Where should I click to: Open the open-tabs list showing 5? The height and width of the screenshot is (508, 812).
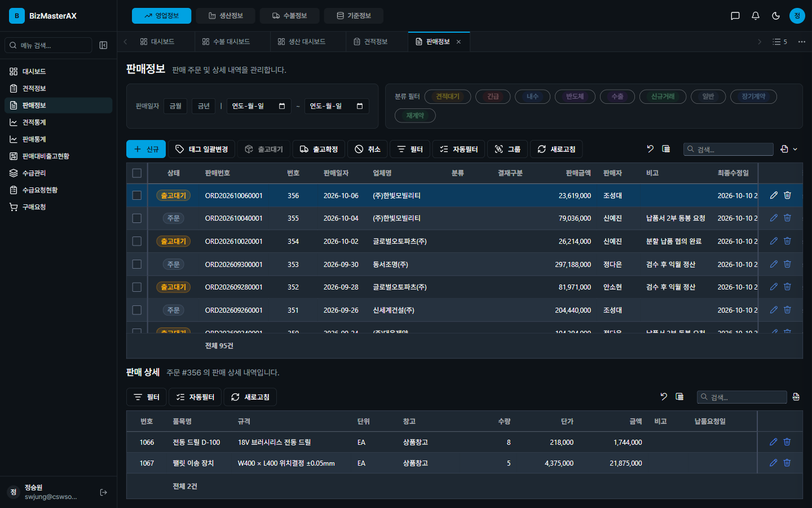point(780,42)
